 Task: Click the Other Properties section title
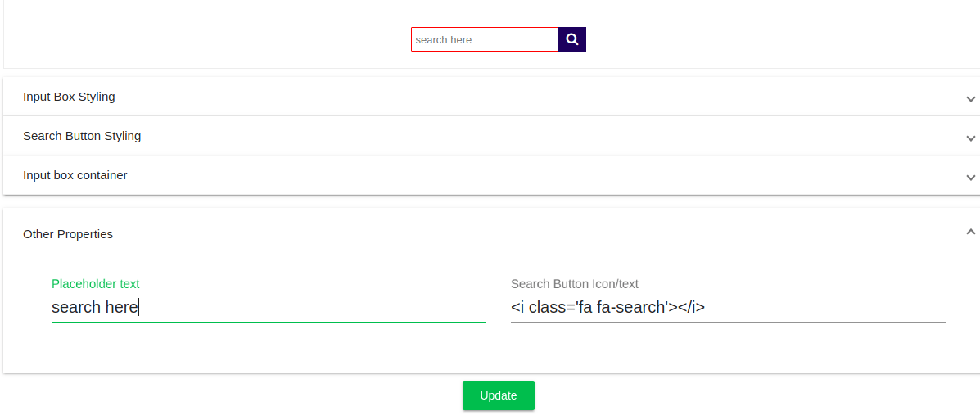(x=68, y=234)
